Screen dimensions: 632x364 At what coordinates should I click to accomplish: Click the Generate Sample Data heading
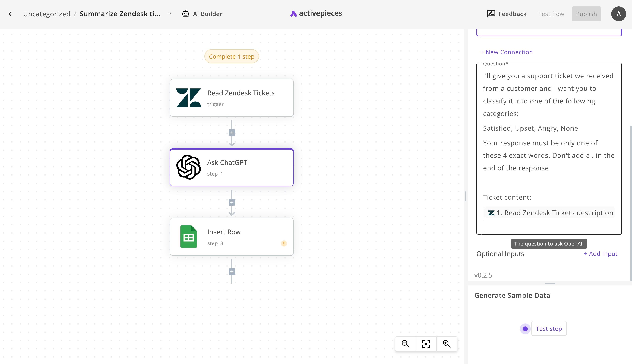coord(512,296)
